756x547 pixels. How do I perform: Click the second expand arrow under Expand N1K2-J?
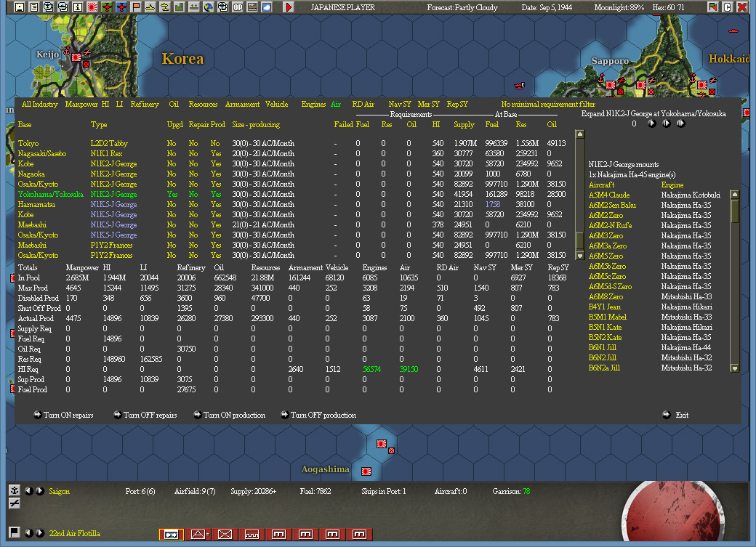667,123
